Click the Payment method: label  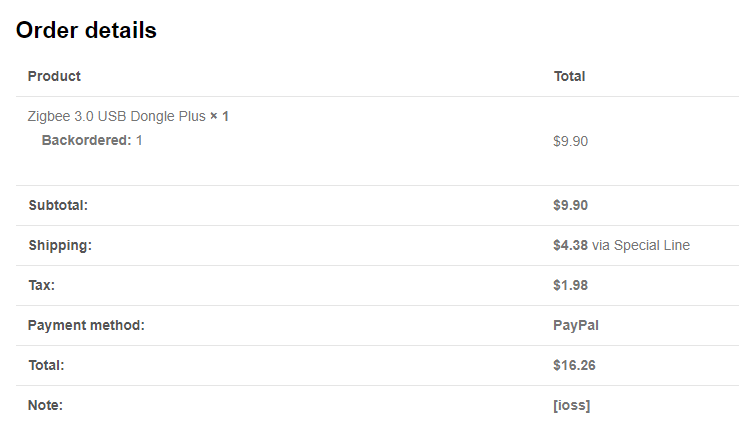tap(86, 325)
